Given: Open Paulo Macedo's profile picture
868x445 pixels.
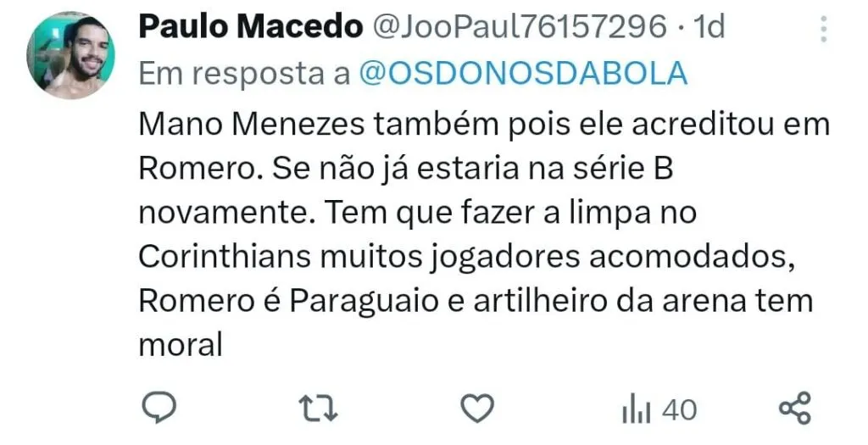Looking at the screenshot, I should pyautogui.click(x=71, y=55).
